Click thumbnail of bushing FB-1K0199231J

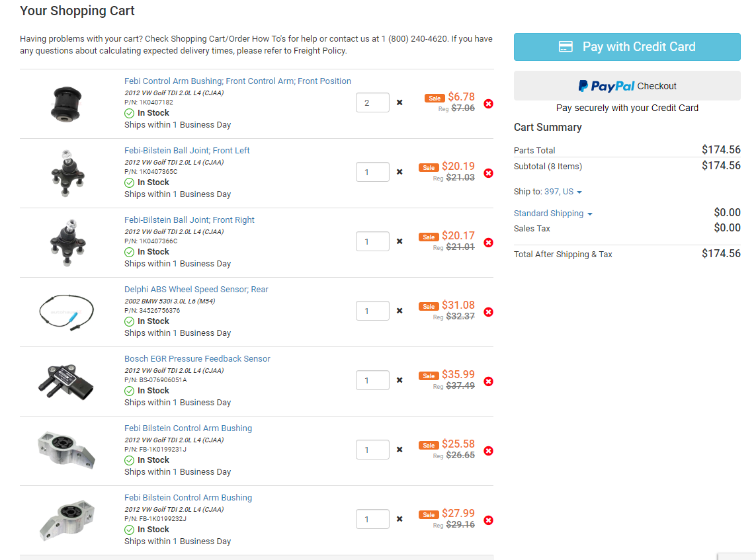coord(67,450)
